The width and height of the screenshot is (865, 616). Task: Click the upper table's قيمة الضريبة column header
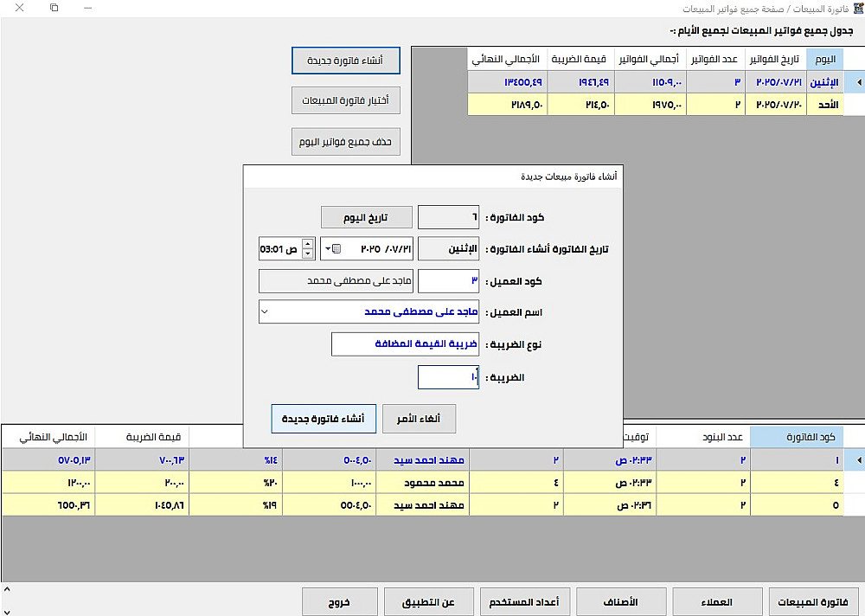click(581, 59)
